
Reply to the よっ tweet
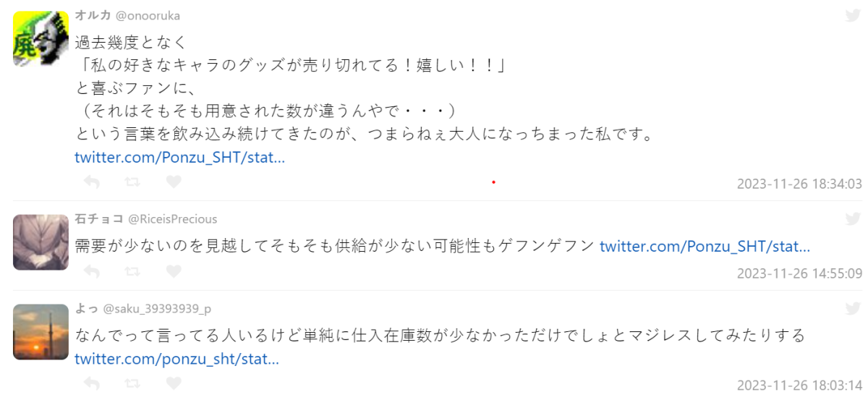(x=92, y=383)
